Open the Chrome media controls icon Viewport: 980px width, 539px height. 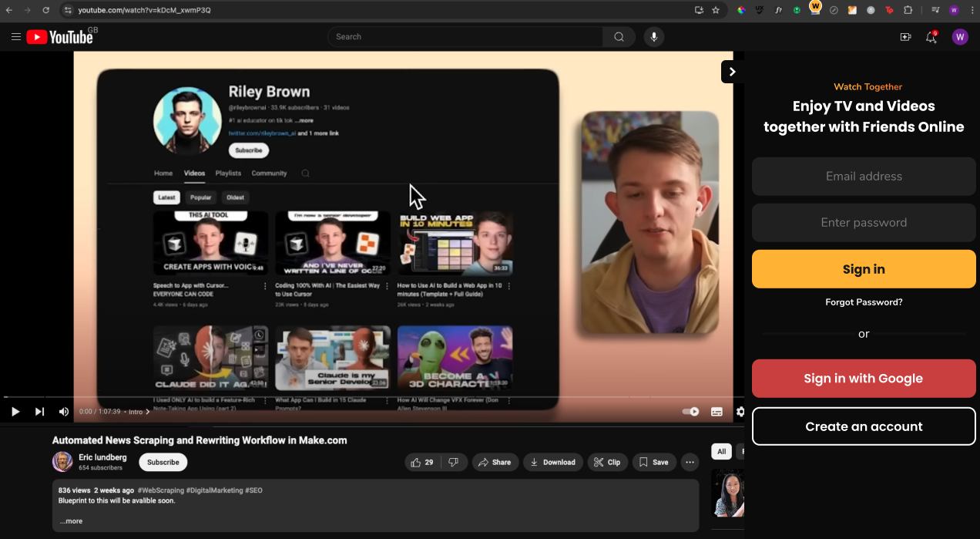pyautogui.click(x=935, y=10)
